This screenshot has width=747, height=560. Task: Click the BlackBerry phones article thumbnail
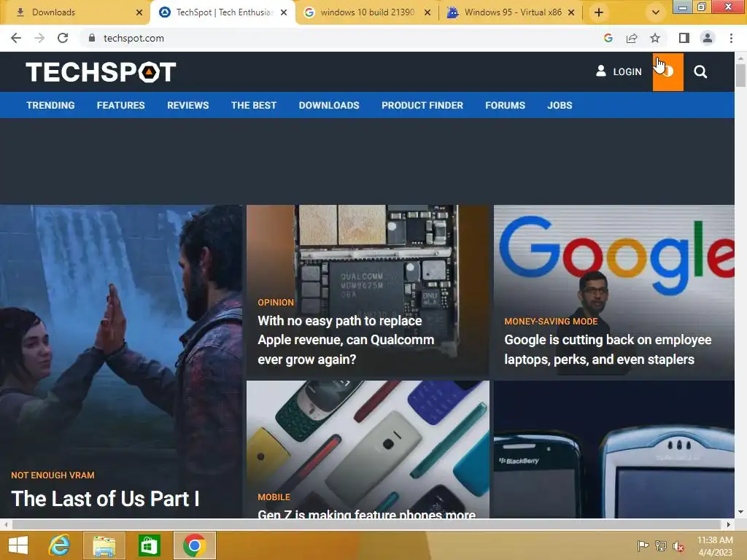click(614, 449)
